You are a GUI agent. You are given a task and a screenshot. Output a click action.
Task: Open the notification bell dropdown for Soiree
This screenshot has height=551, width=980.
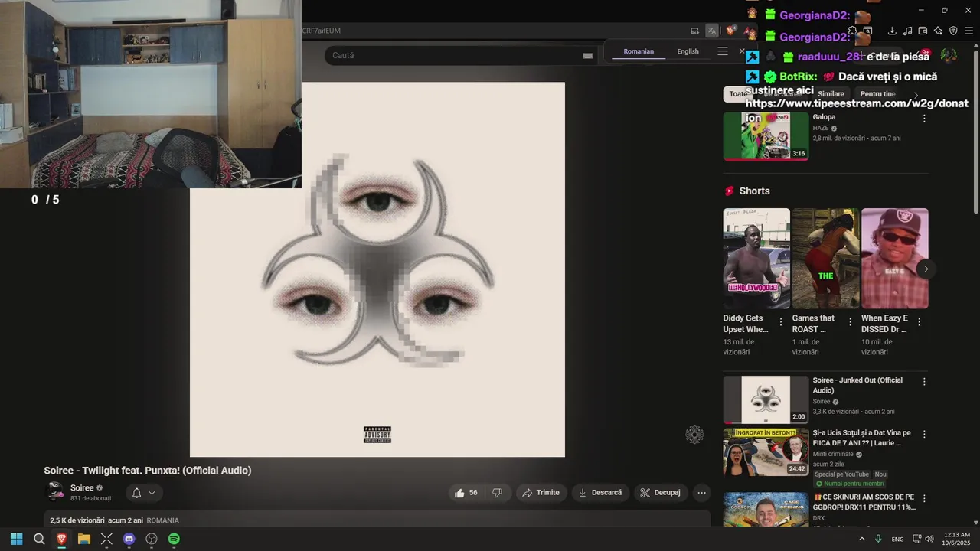pyautogui.click(x=143, y=493)
